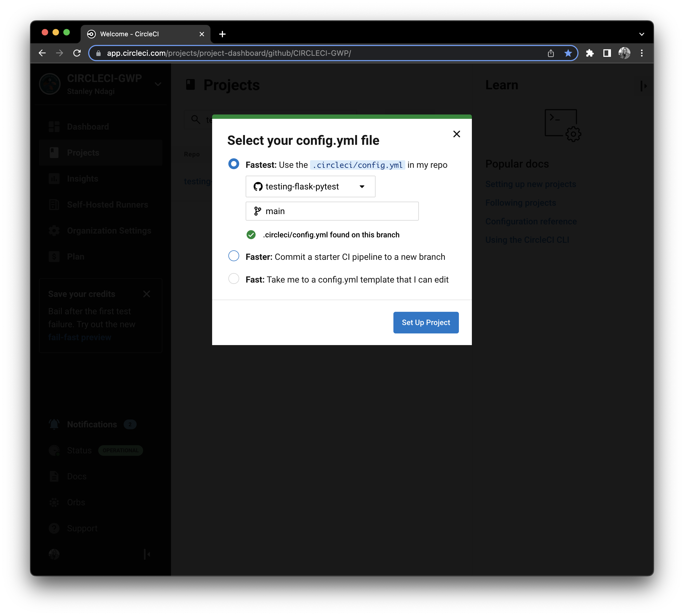Click the .circleci/config.yml code link
Viewport: 684px width, 616px height.
tap(357, 165)
